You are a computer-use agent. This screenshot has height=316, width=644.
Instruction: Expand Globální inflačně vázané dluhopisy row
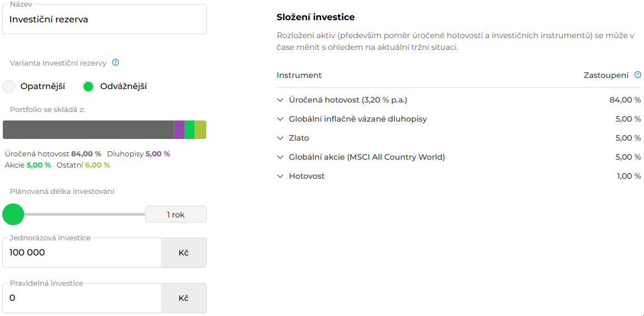(x=280, y=119)
